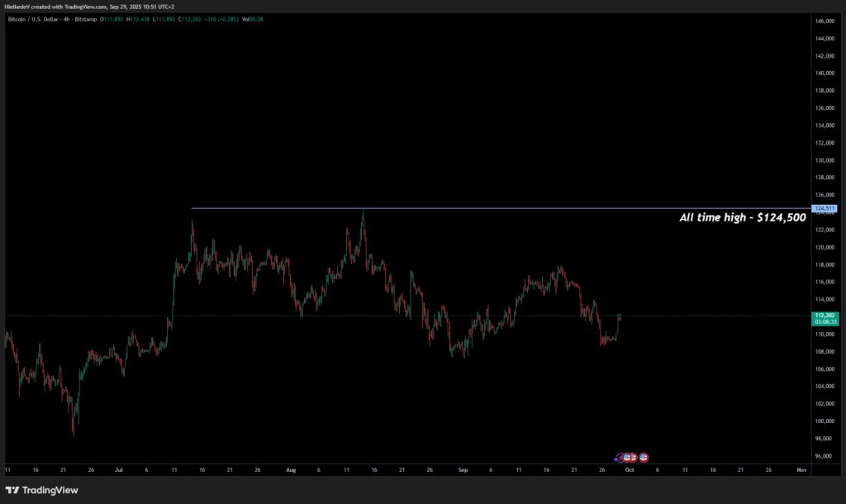Viewport: 846px width, 504px height.
Task: Click the blue 124,511 price label
Action: pos(825,208)
